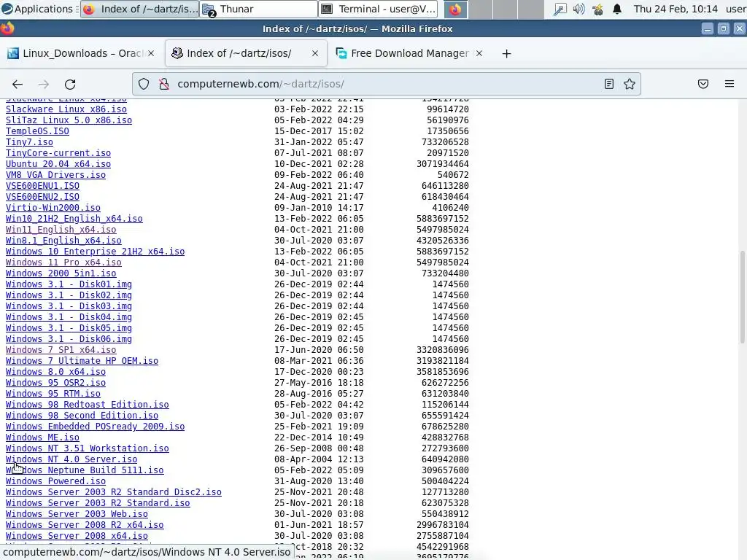Open the volume control in system tray
Viewport: 747px width, 560px height.
pyautogui.click(x=578, y=9)
